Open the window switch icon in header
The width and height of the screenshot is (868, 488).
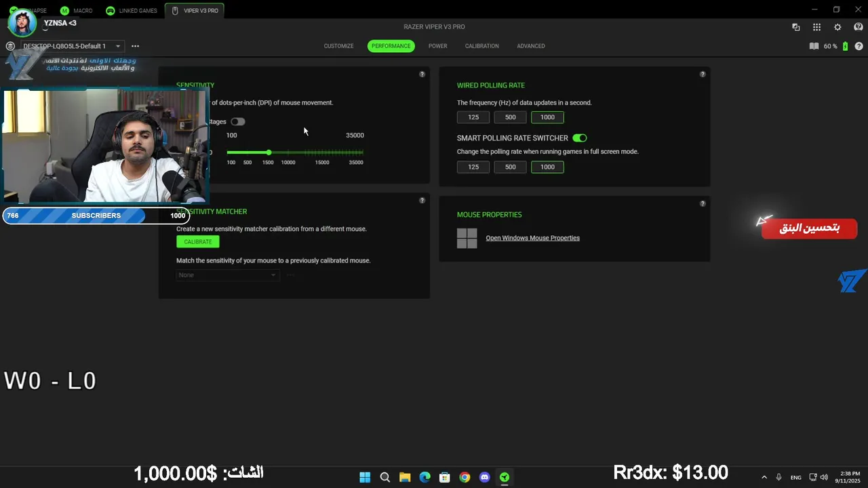pos(796,27)
